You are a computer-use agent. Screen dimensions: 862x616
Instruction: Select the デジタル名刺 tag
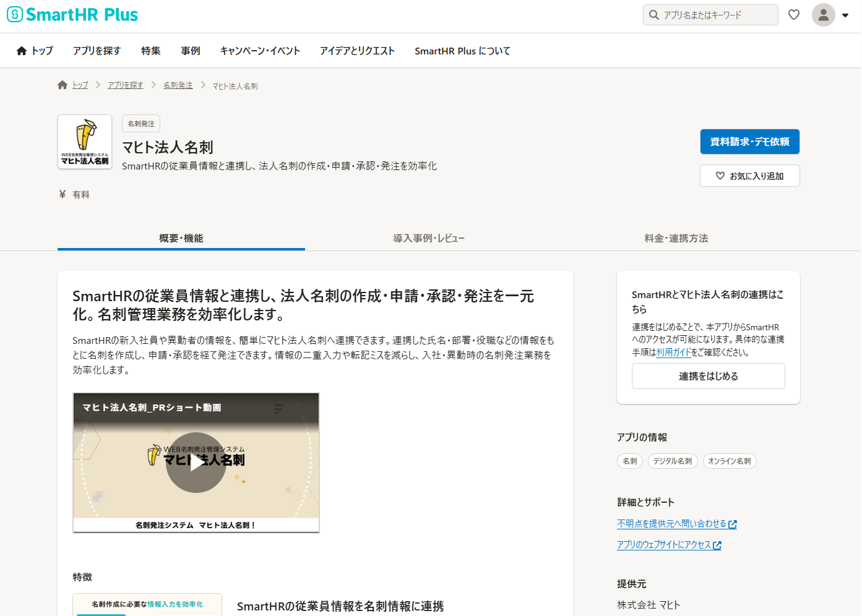coord(673,461)
